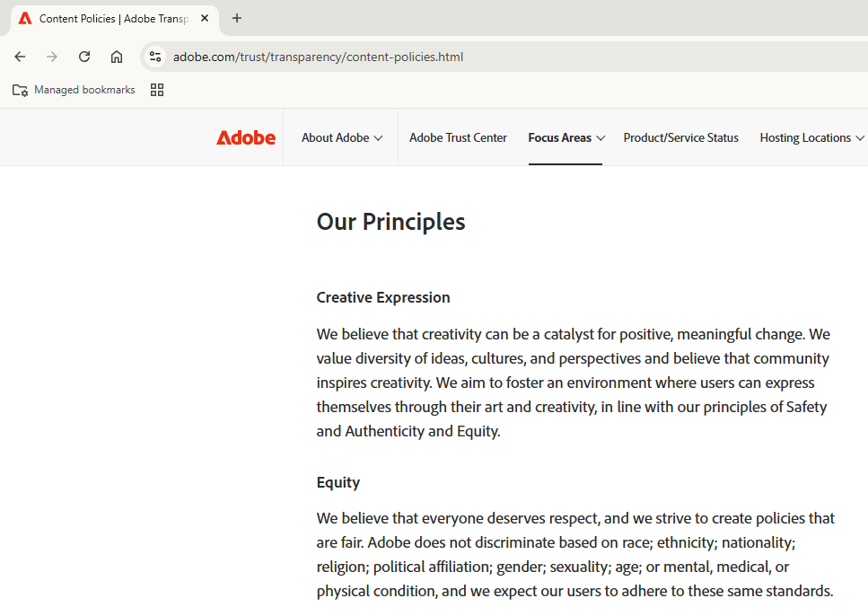Click the Our Principles heading
The width and height of the screenshot is (868, 616).
click(390, 222)
